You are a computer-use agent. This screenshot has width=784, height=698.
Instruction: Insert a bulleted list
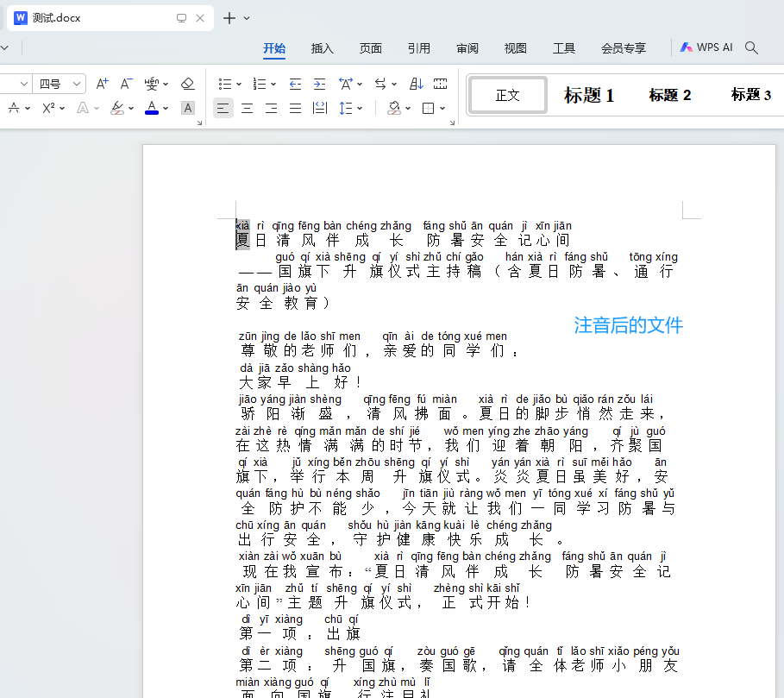pyautogui.click(x=225, y=84)
